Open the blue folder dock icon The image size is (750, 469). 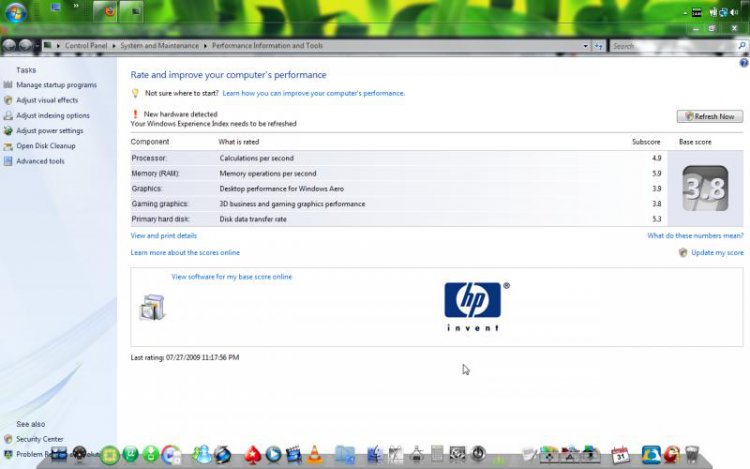pyautogui.click(x=344, y=454)
